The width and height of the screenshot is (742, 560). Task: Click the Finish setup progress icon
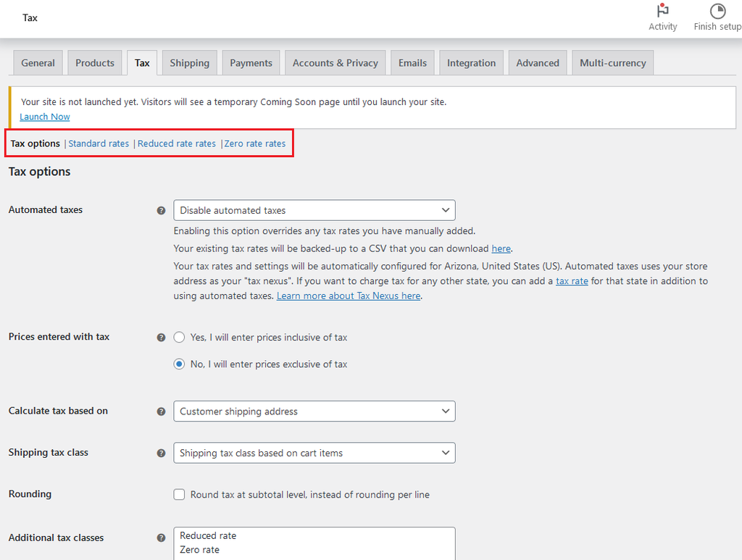(717, 12)
